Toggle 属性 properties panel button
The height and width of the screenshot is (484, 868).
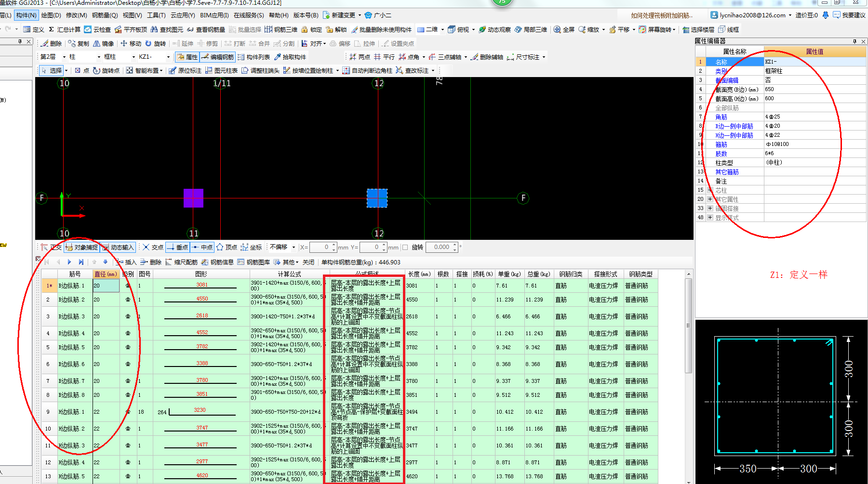point(187,57)
